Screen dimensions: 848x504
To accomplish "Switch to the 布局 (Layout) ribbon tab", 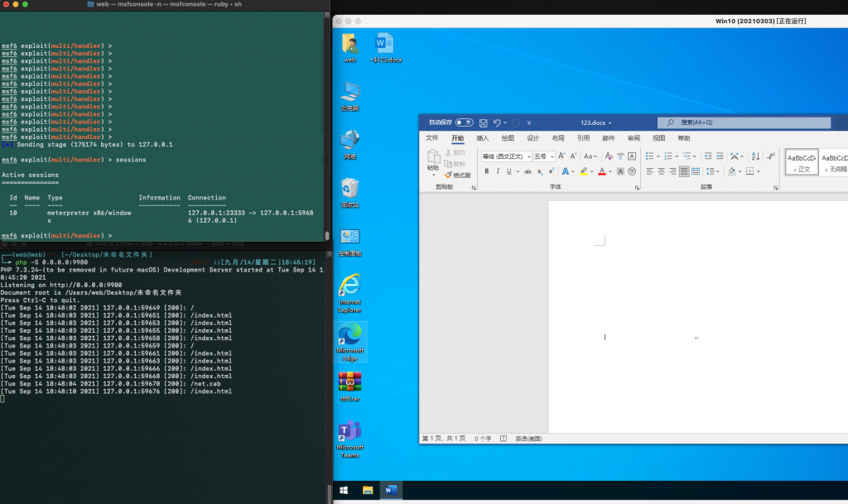I will click(558, 138).
